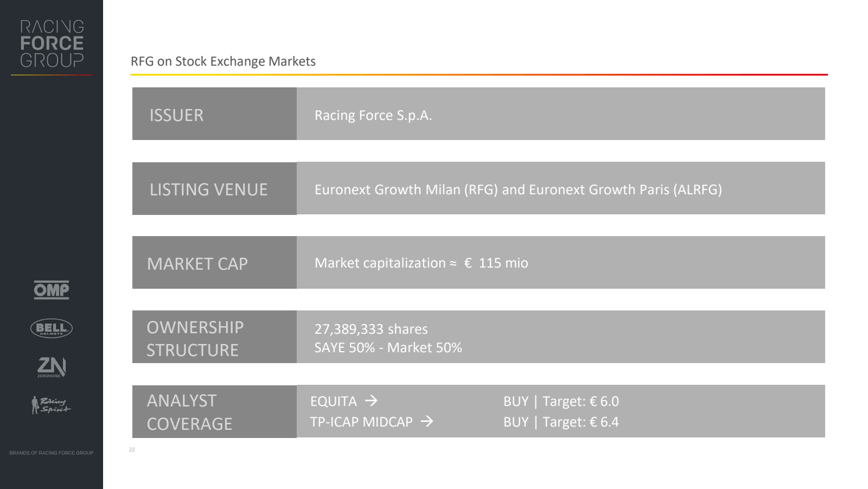868x489 pixels.
Task: Click the Zeronoise ZN logo
Action: pyautogui.click(x=52, y=367)
